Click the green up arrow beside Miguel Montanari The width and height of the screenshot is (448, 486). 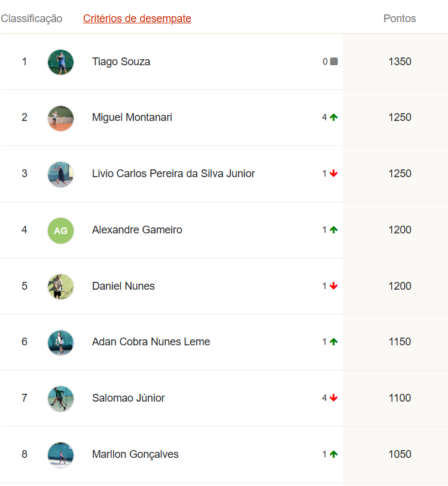tap(334, 117)
